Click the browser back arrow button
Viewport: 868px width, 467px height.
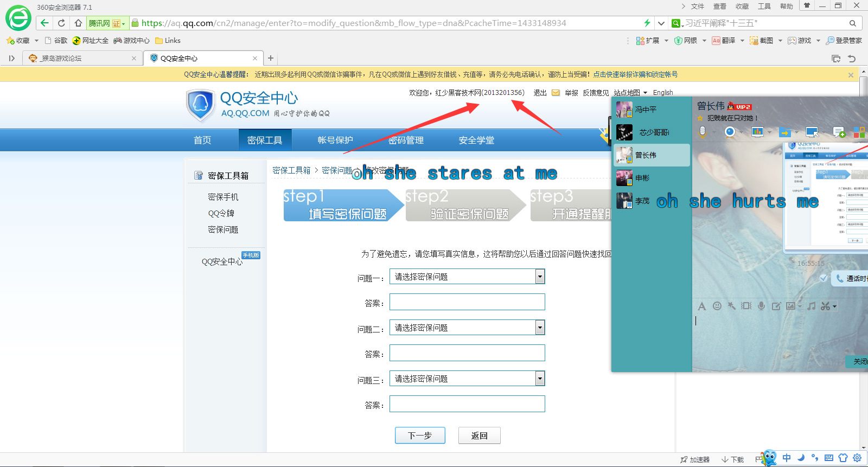click(44, 23)
